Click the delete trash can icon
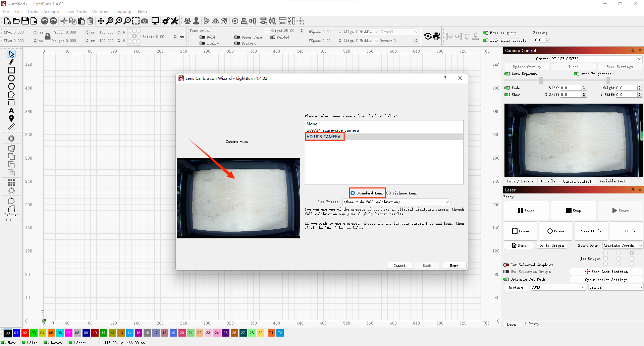 [90, 21]
